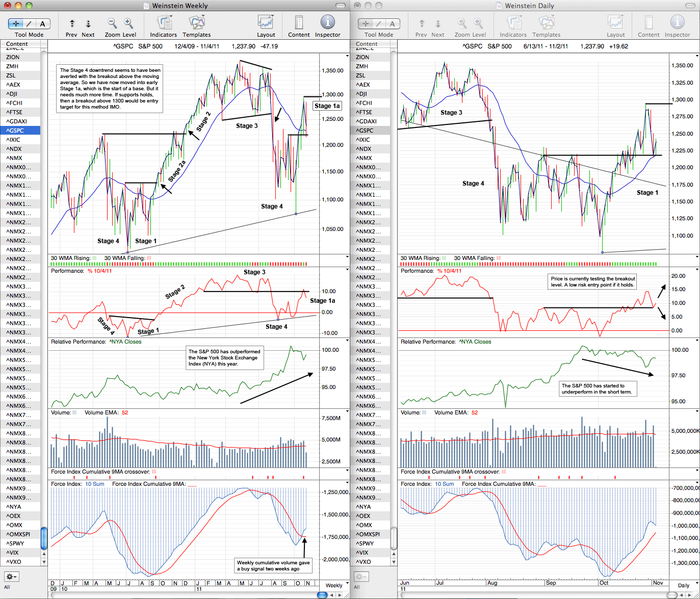This screenshot has height=599, width=700.
Task: Select 'Weekly cumulative volume' annotation box
Action: pos(273,566)
